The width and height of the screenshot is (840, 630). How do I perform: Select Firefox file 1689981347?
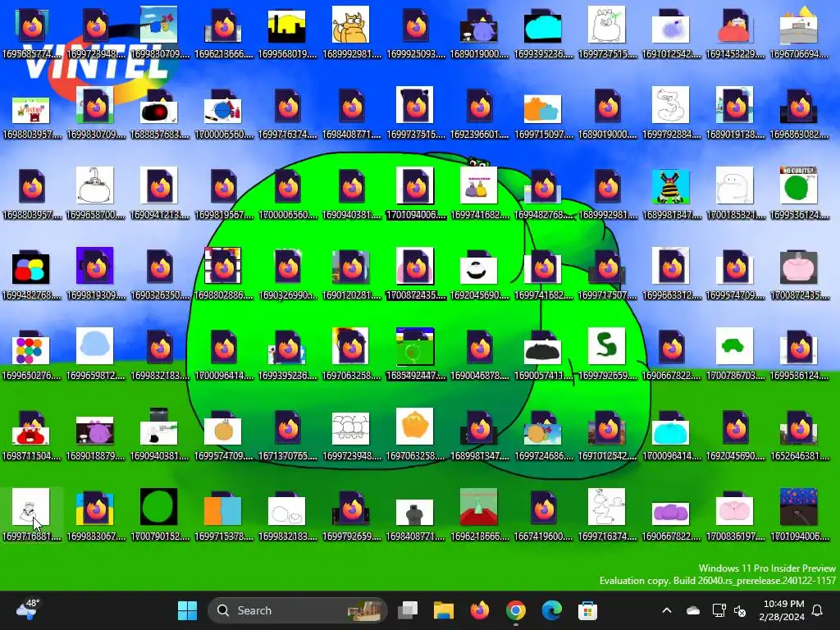pyautogui.click(x=479, y=435)
